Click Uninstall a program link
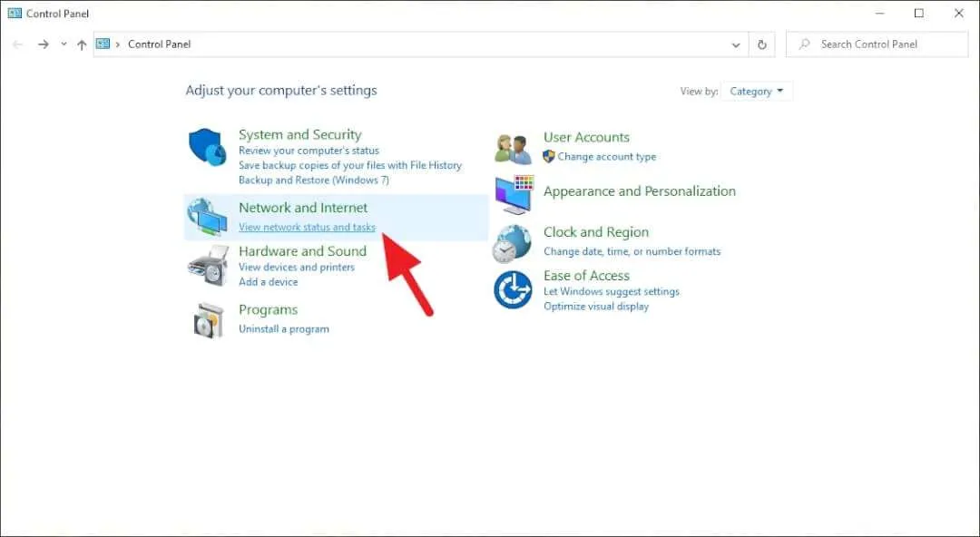Screen dimensions: 980x537 [284, 329]
